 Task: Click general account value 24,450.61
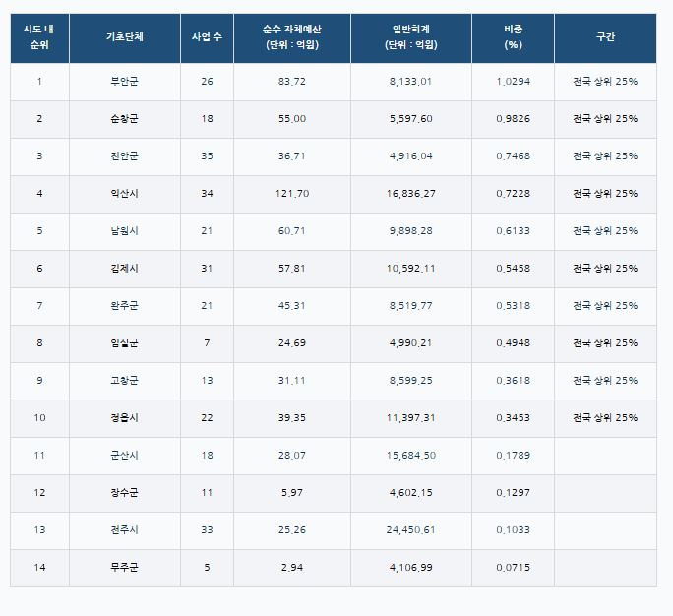(x=410, y=529)
